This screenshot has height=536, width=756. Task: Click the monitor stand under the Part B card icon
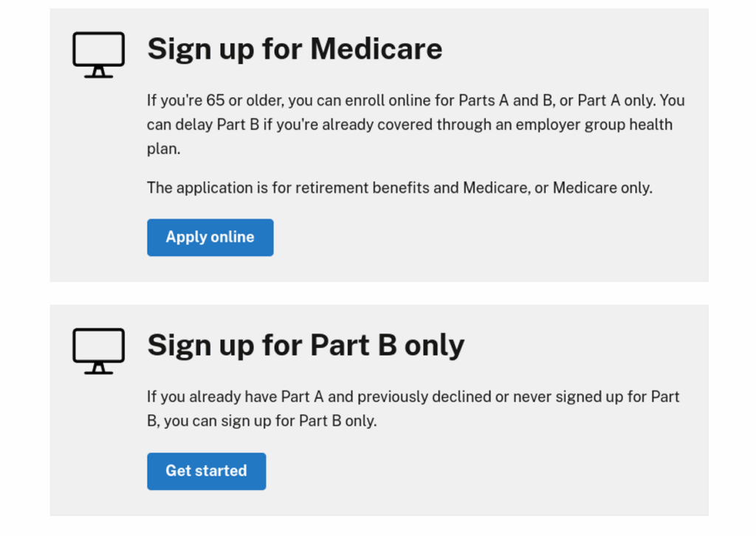click(x=97, y=368)
